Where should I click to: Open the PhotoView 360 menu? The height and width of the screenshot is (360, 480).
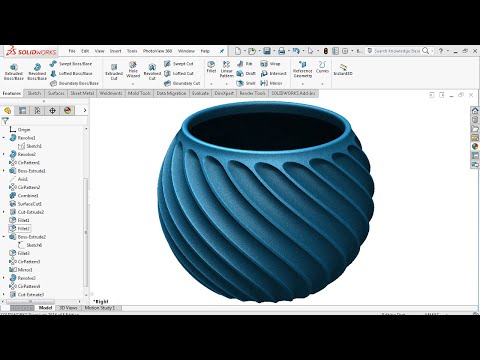point(157,51)
